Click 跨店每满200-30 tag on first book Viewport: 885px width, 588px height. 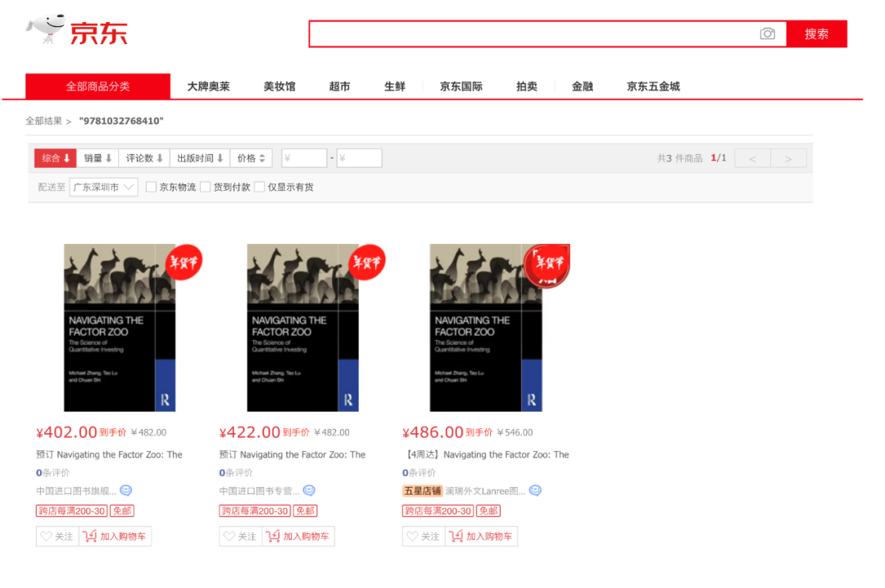click(x=71, y=511)
